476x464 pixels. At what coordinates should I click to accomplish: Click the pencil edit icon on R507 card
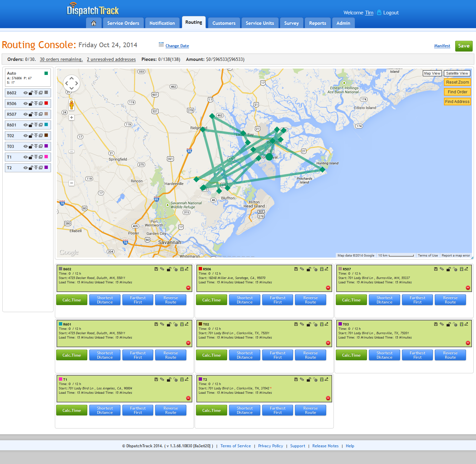pos(466,269)
